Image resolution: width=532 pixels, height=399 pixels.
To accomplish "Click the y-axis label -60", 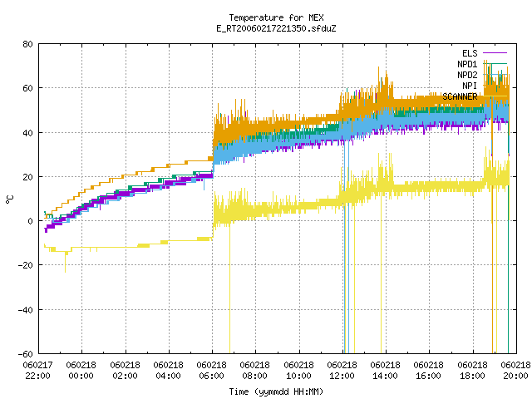I will [x=26, y=354].
